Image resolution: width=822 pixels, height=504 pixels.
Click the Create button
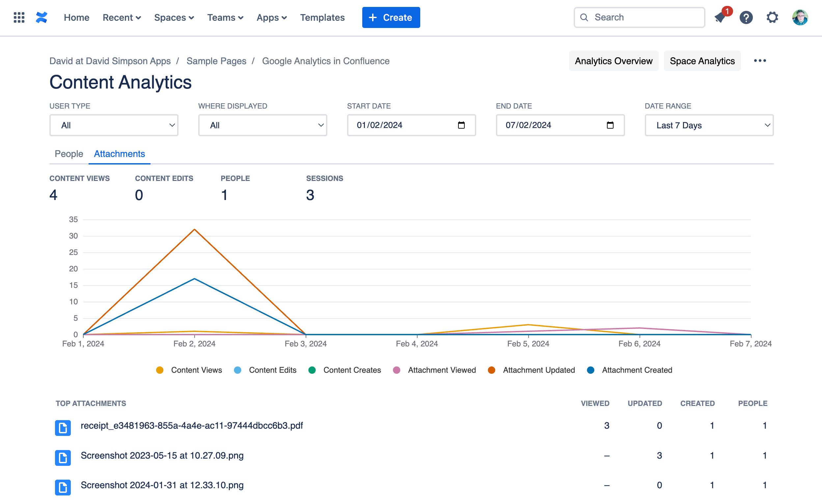pos(391,17)
